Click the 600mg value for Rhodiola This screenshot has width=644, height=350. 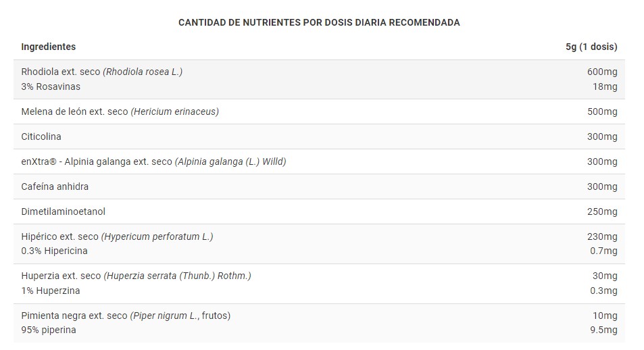[602, 72]
